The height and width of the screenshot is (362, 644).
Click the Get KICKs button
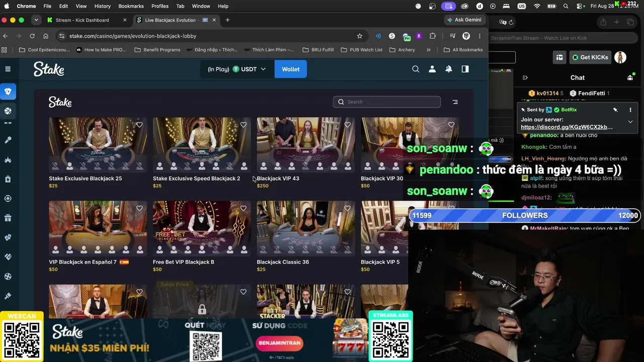click(590, 57)
